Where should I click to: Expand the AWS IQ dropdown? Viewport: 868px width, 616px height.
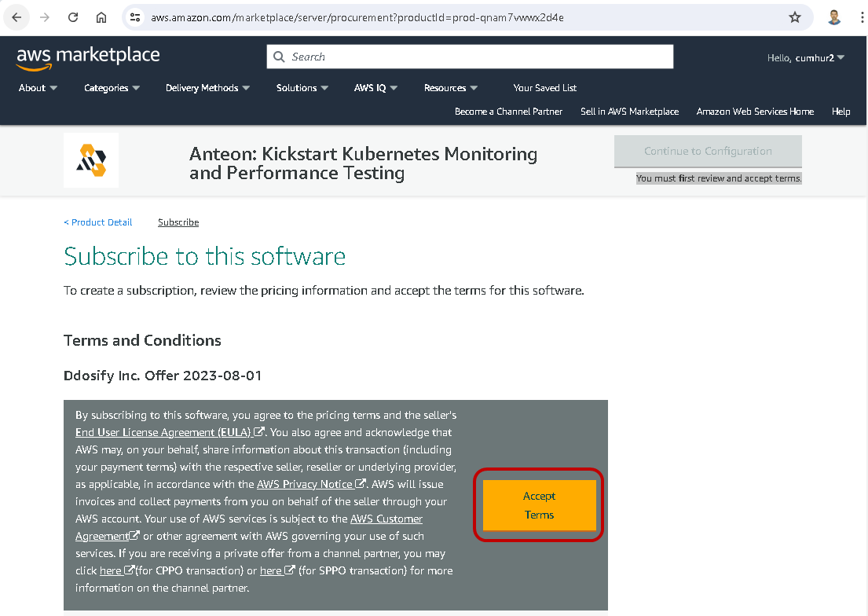[x=375, y=87]
